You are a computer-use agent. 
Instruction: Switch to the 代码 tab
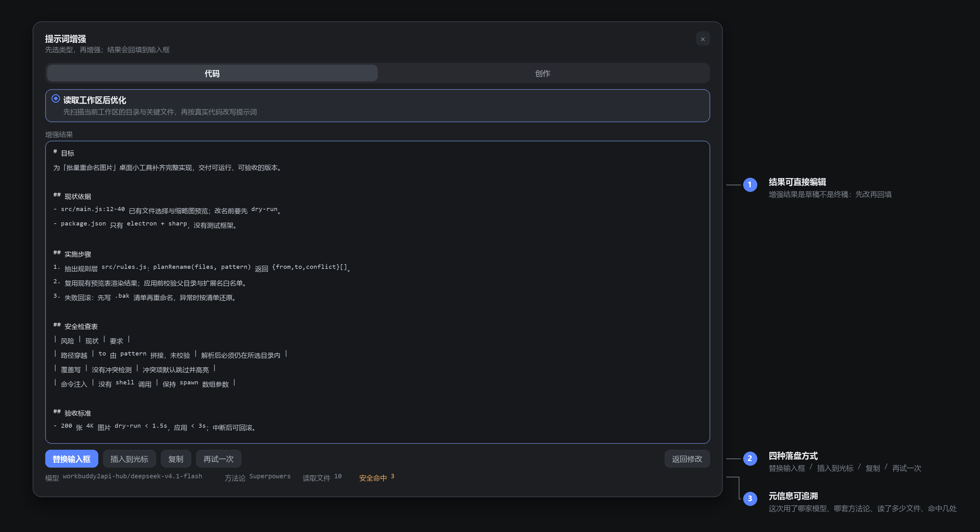pos(212,73)
